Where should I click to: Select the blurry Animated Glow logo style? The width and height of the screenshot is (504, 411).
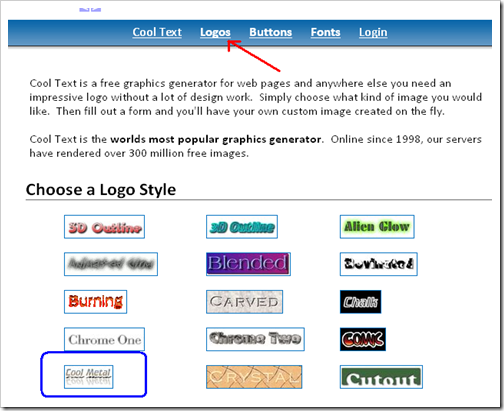[x=111, y=264]
